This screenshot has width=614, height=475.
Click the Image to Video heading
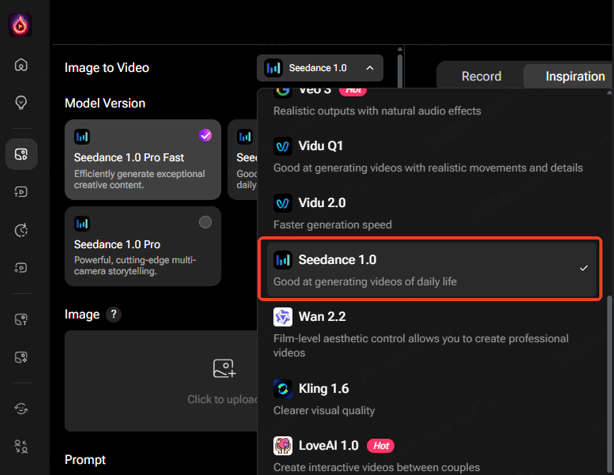tap(107, 68)
